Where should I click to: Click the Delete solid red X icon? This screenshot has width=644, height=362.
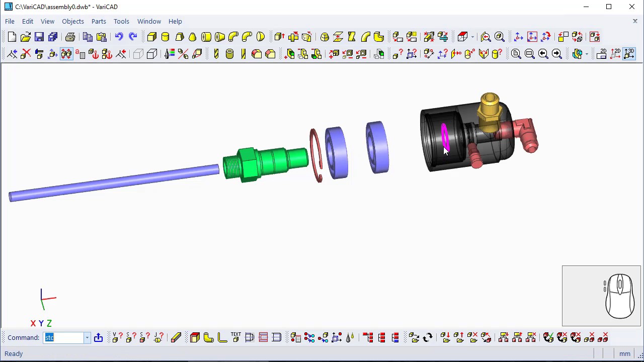pos(26,53)
